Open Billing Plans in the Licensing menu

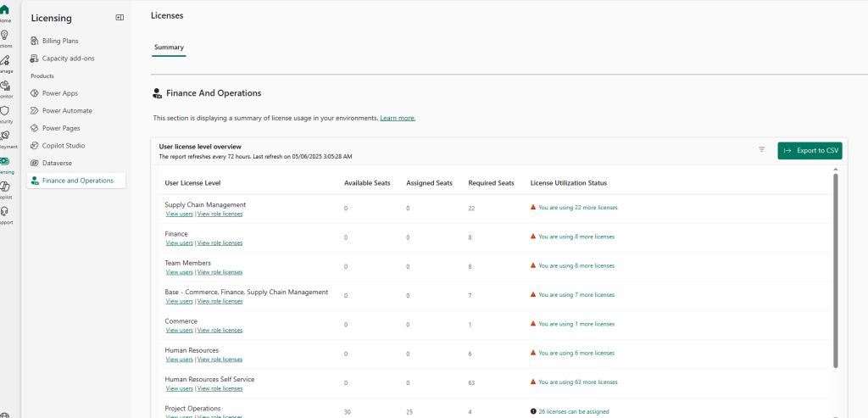click(x=60, y=41)
